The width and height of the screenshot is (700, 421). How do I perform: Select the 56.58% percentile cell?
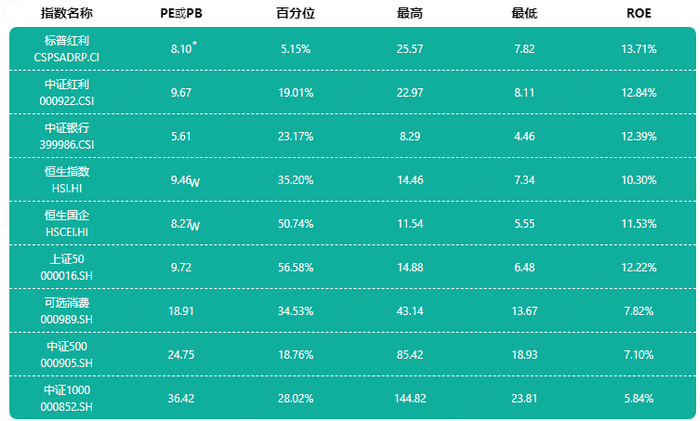click(295, 267)
